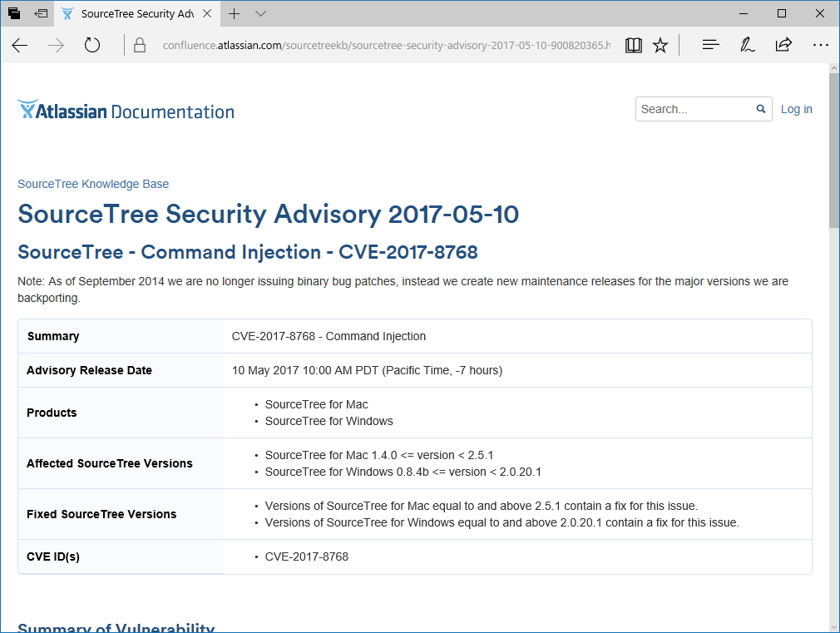Select the Mac affected version range line
840x633 pixels.
[x=379, y=455]
